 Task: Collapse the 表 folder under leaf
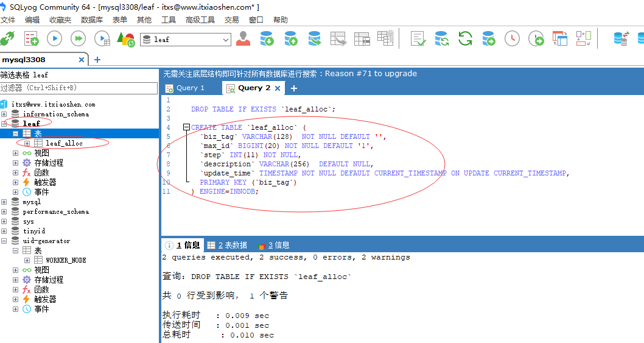click(15, 133)
